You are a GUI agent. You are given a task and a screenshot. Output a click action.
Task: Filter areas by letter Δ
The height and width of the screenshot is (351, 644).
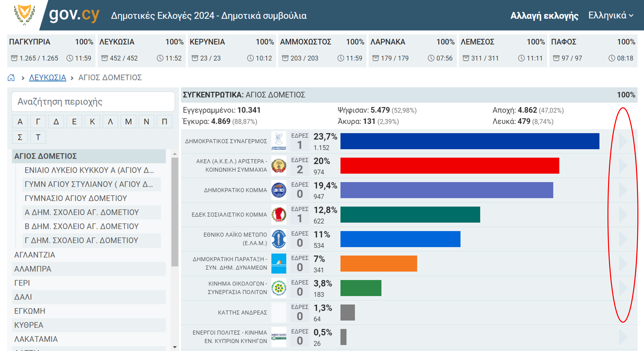[56, 122]
